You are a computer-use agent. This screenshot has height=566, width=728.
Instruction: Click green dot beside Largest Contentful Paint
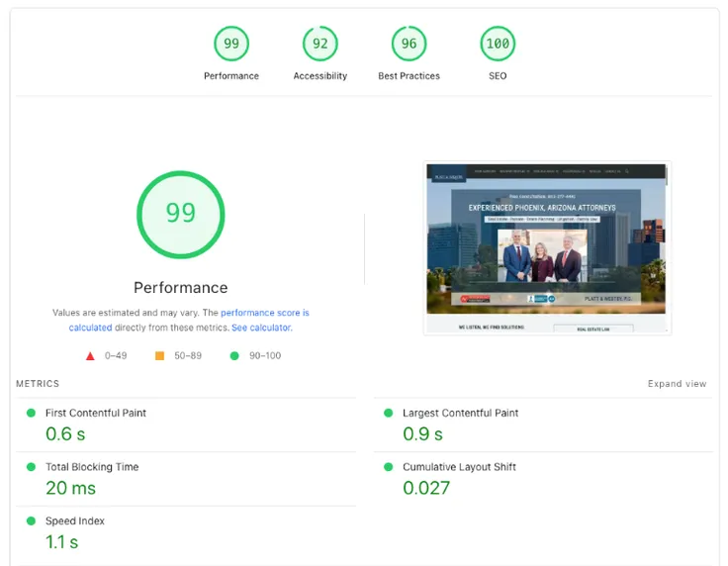(388, 413)
